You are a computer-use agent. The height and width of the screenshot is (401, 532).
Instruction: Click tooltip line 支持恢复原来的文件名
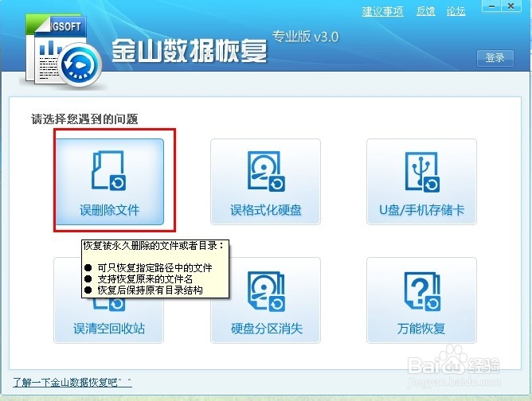[145, 279]
